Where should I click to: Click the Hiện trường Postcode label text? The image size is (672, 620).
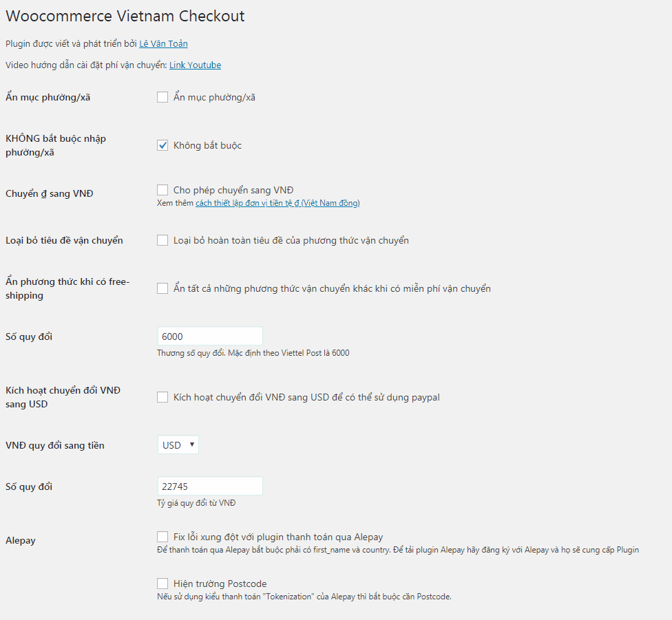(220, 584)
